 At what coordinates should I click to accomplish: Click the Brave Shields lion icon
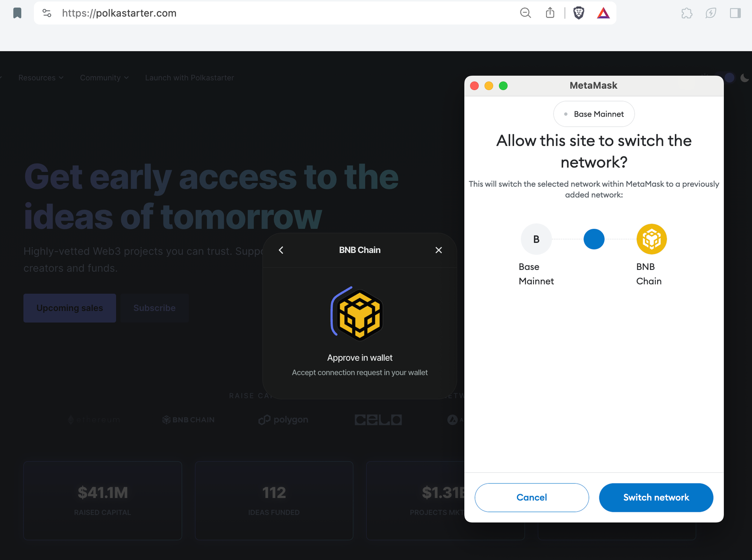coord(579,13)
